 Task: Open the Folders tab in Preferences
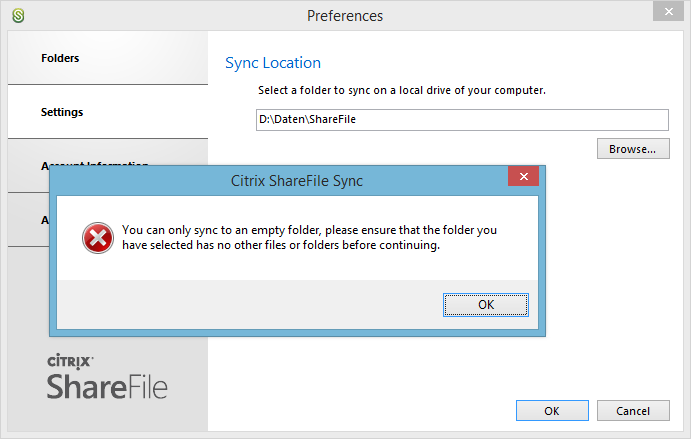(x=108, y=58)
